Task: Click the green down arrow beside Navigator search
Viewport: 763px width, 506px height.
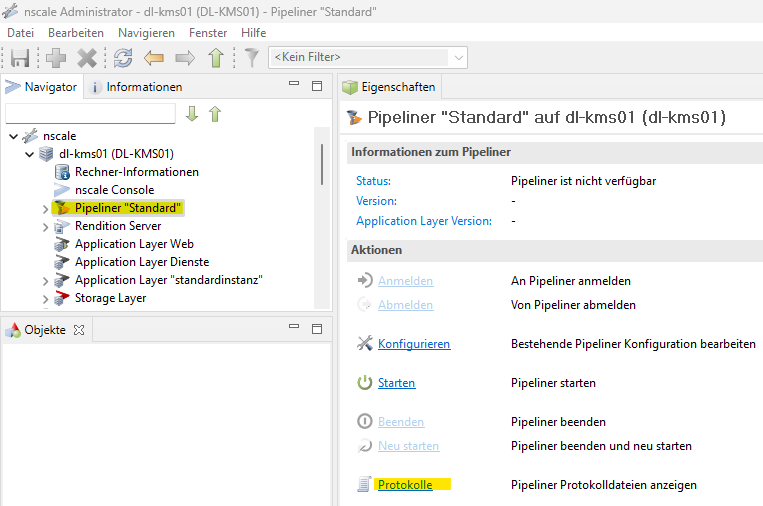Action: [x=192, y=114]
